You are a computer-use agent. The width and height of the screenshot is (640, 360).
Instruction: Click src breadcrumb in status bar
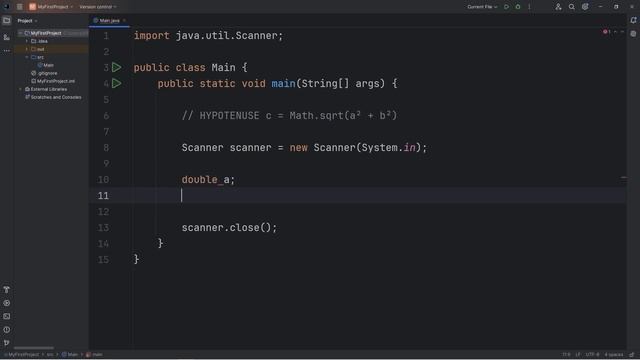[50, 355]
